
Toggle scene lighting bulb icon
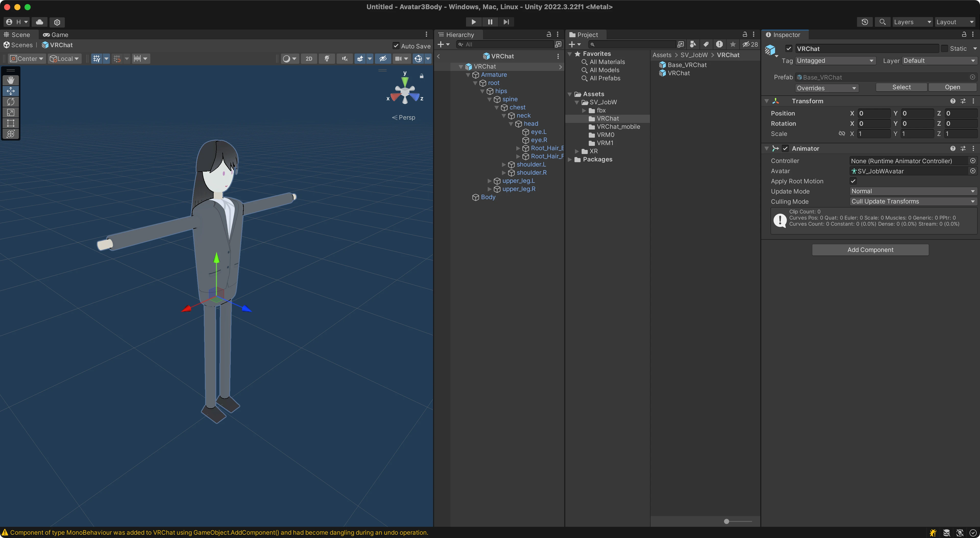tap(327, 59)
